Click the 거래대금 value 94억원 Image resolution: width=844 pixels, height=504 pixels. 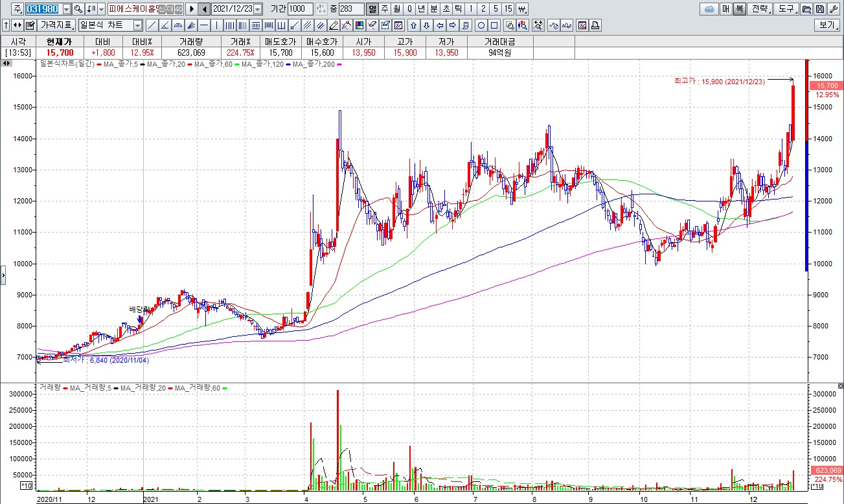pos(499,52)
